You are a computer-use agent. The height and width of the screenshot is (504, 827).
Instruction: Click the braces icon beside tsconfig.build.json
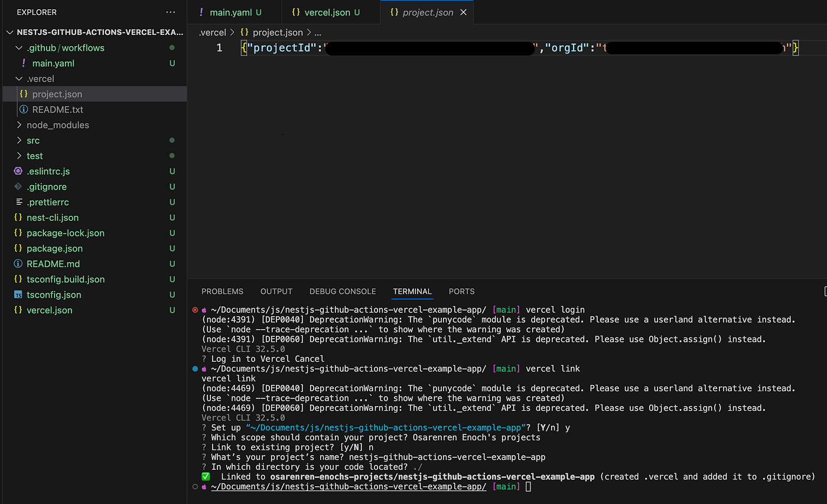click(x=18, y=279)
